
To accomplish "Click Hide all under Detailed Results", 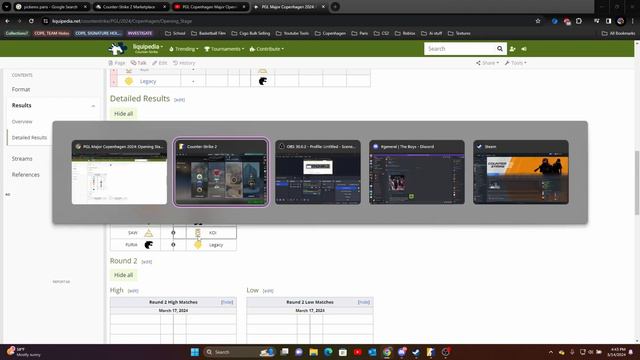I will coord(123,113).
